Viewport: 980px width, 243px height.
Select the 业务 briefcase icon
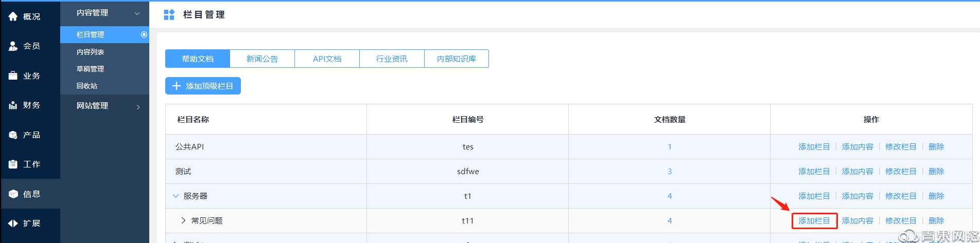13,76
